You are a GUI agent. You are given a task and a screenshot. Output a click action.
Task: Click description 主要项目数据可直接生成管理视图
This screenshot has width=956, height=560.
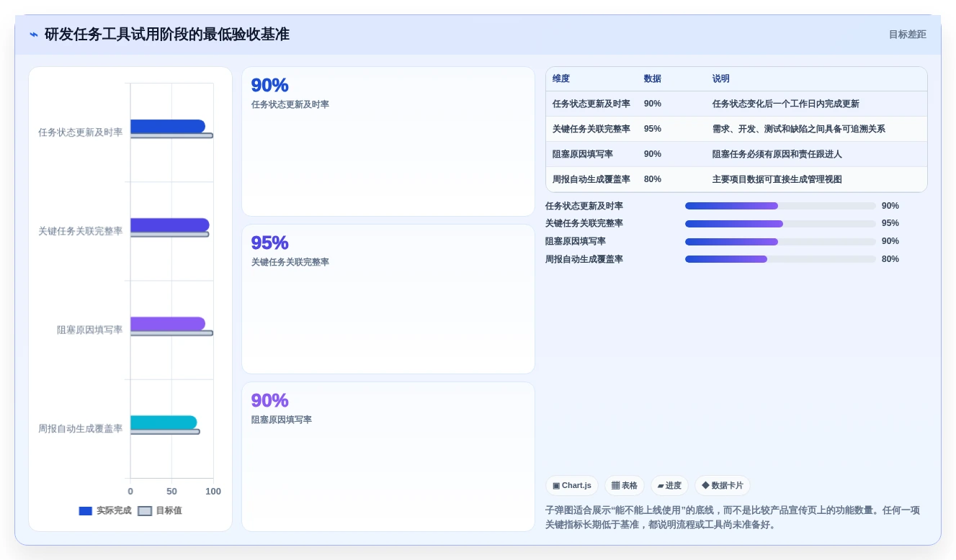pyautogui.click(x=777, y=179)
